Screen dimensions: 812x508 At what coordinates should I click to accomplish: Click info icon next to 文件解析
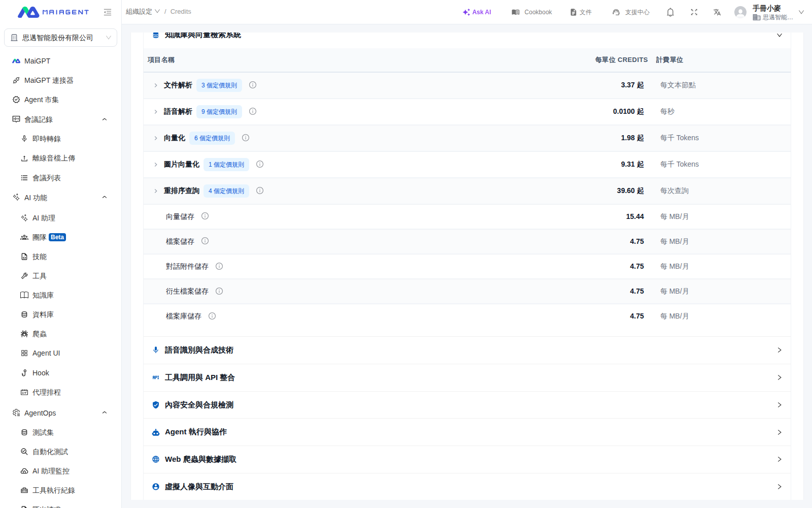(x=253, y=85)
